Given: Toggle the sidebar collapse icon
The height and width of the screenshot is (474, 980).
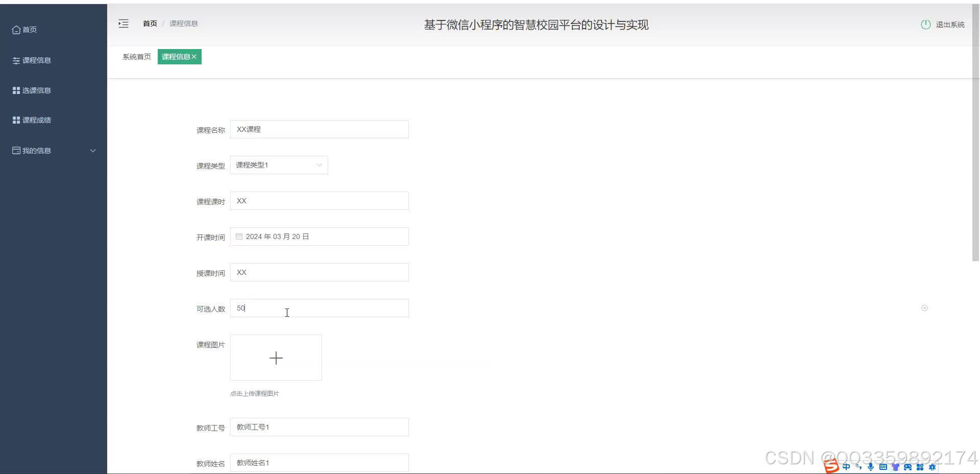Looking at the screenshot, I should [x=124, y=23].
